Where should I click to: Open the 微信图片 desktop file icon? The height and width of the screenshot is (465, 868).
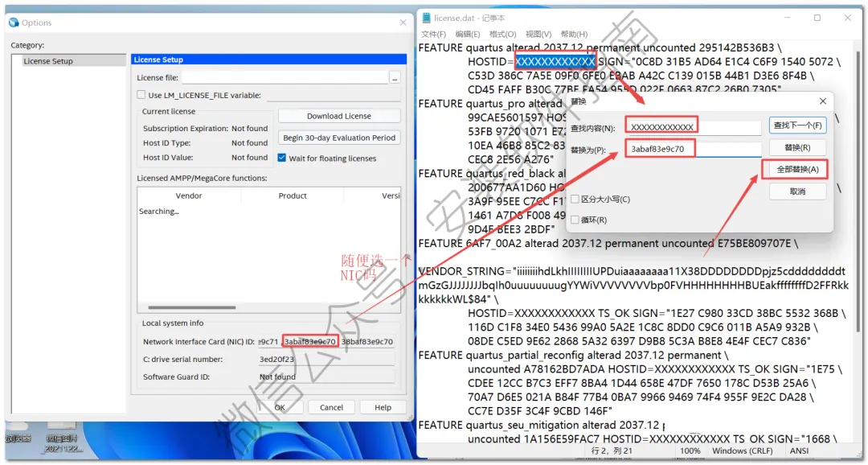click(61, 439)
